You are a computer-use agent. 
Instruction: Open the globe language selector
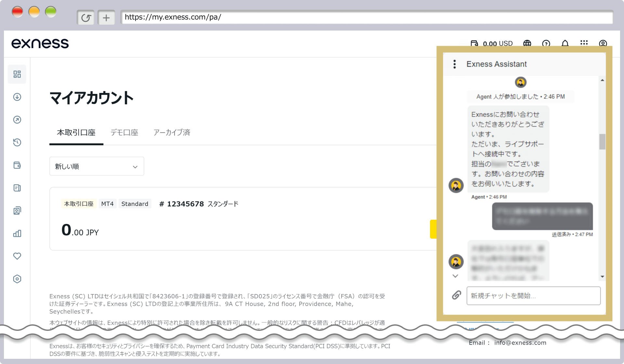click(527, 44)
